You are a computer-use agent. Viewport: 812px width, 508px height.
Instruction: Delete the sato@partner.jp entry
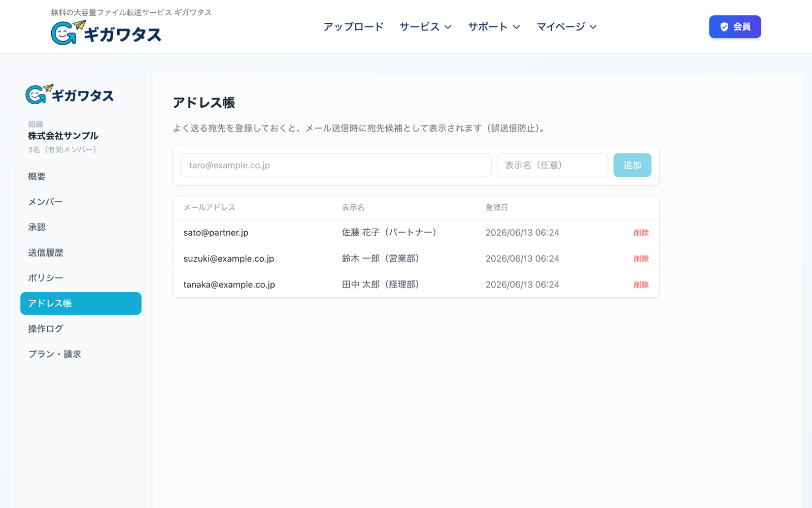[641, 233]
